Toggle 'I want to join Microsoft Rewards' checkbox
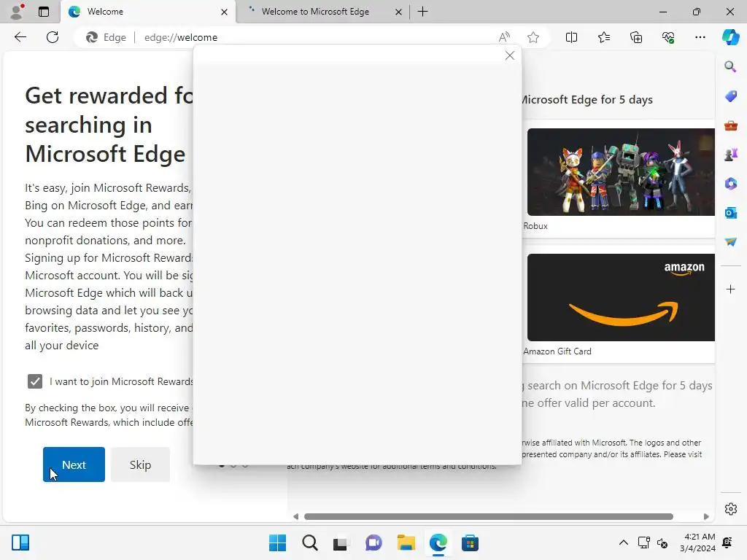The width and height of the screenshot is (747, 560). click(x=35, y=381)
